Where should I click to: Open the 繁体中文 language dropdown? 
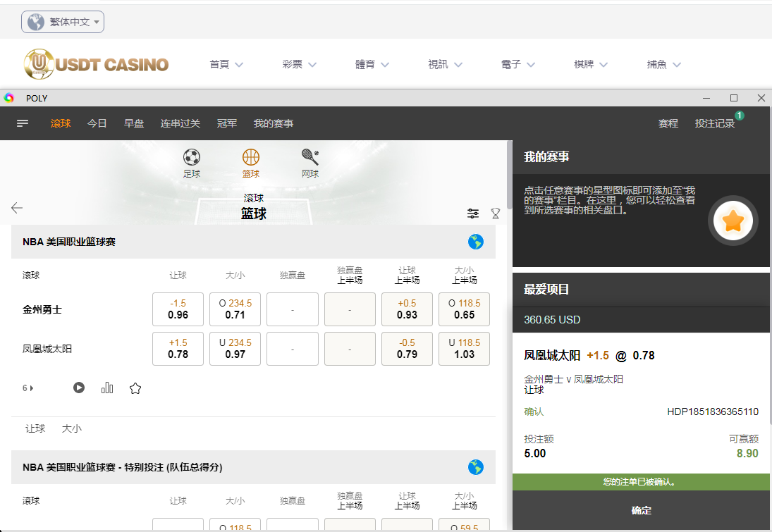tap(63, 22)
